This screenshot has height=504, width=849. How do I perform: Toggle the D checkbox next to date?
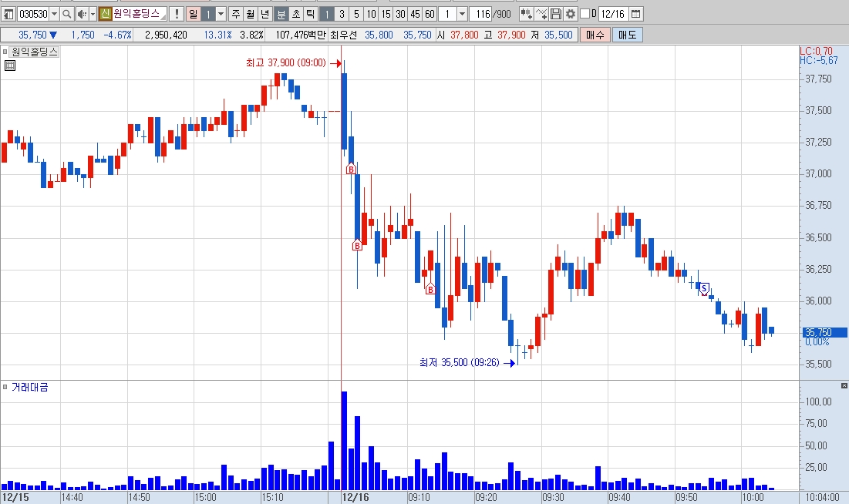(585, 14)
